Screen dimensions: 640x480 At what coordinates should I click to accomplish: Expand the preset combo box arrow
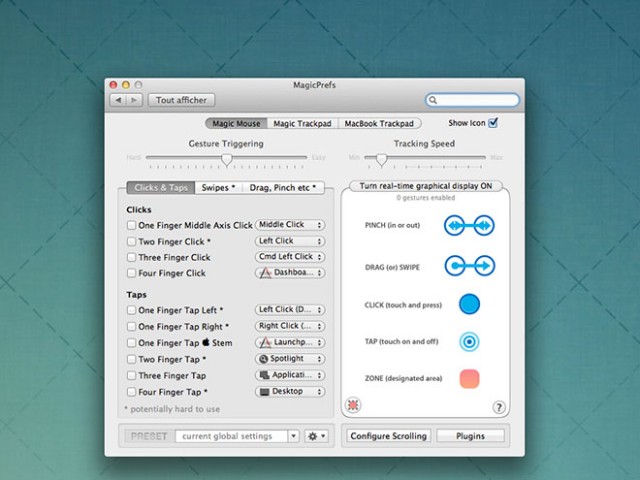click(x=293, y=436)
